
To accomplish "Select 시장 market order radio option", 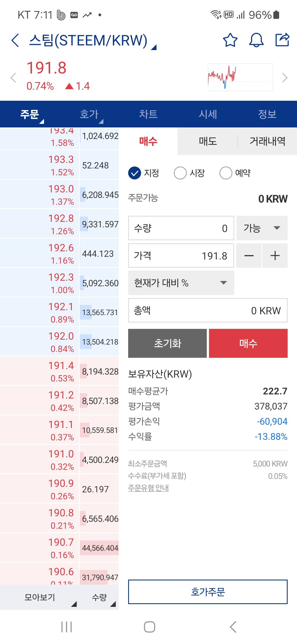I will (x=189, y=173).
